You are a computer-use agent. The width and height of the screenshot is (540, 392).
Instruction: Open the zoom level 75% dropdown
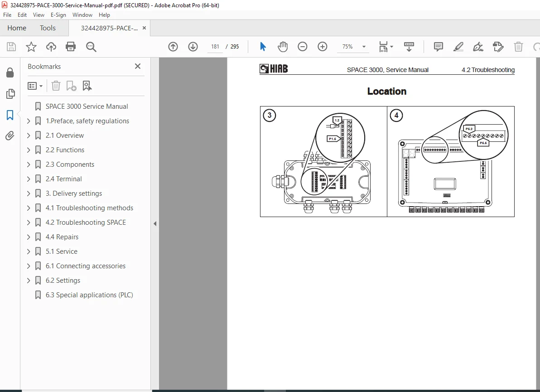coord(364,47)
